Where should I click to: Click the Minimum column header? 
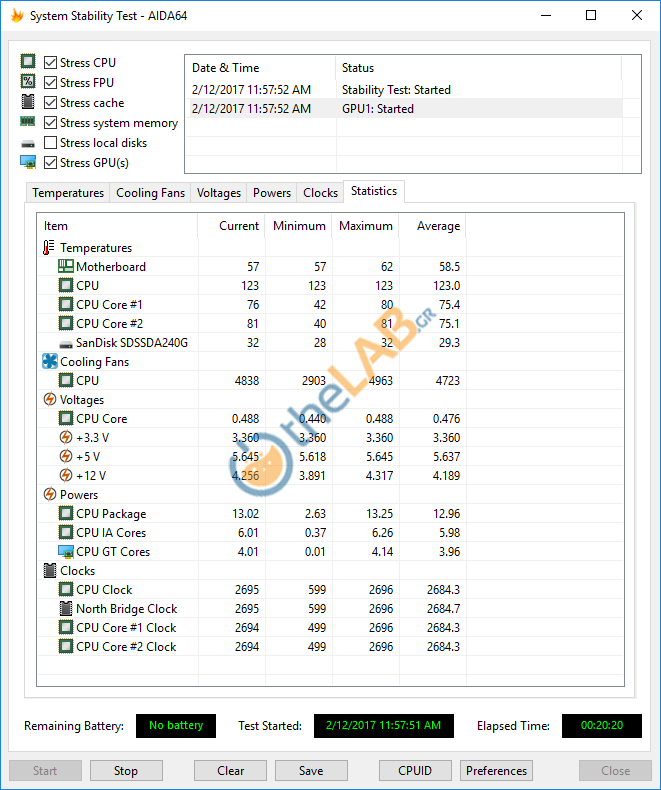(298, 226)
